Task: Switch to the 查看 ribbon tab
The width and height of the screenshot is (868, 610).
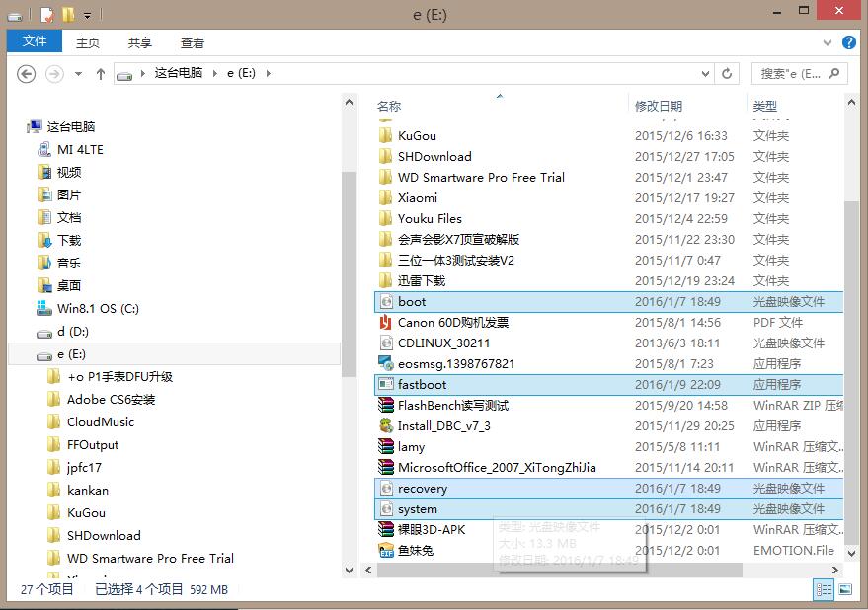Action: click(193, 42)
